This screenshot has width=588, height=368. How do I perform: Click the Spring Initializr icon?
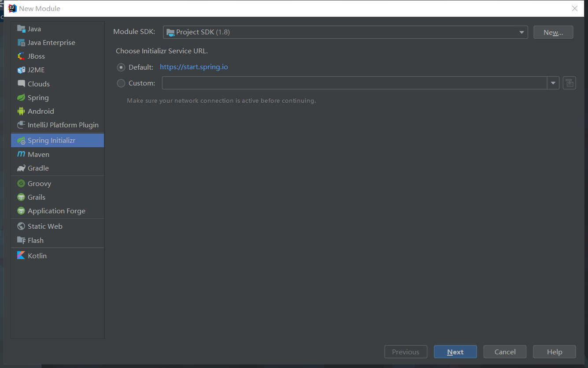(21, 141)
